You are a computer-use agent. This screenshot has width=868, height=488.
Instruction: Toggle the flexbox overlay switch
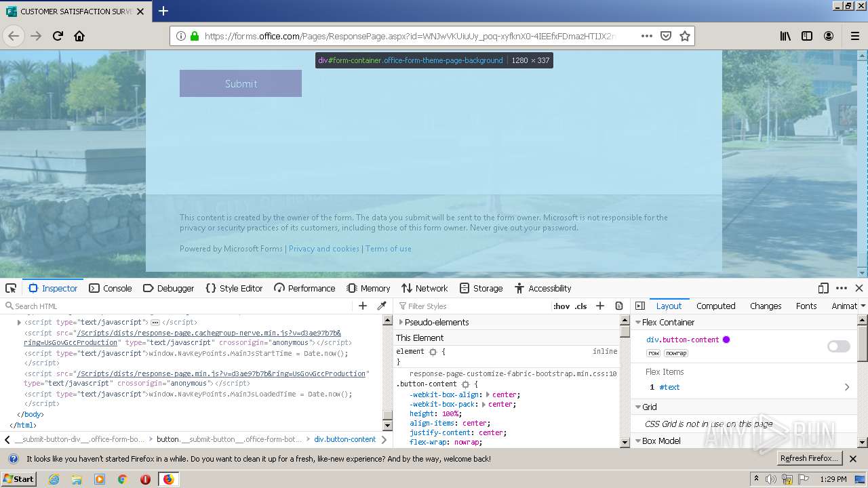(839, 346)
